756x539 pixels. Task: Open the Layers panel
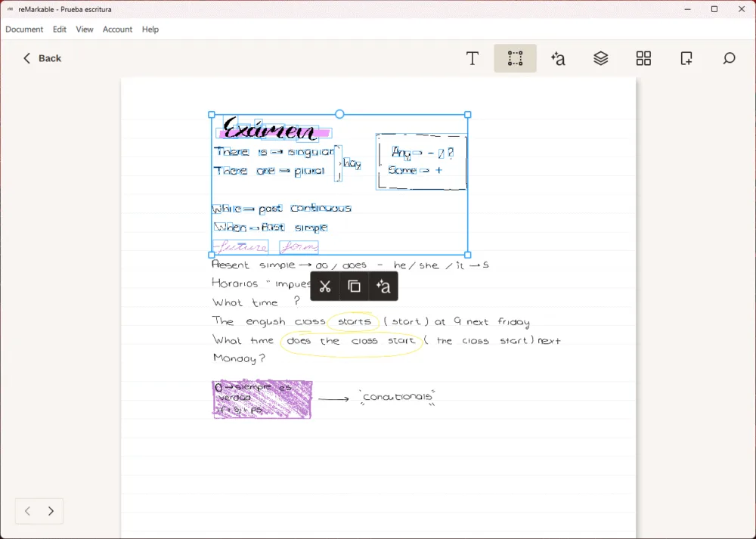pos(601,58)
